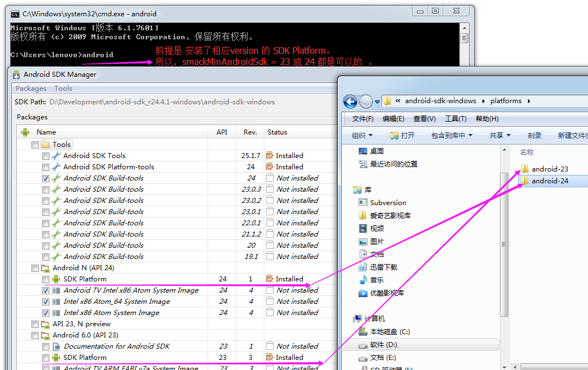The width and height of the screenshot is (588, 370).
Task: Expand the address bar's leading « chevron
Action: pyautogui.click(x=398, y=101)
